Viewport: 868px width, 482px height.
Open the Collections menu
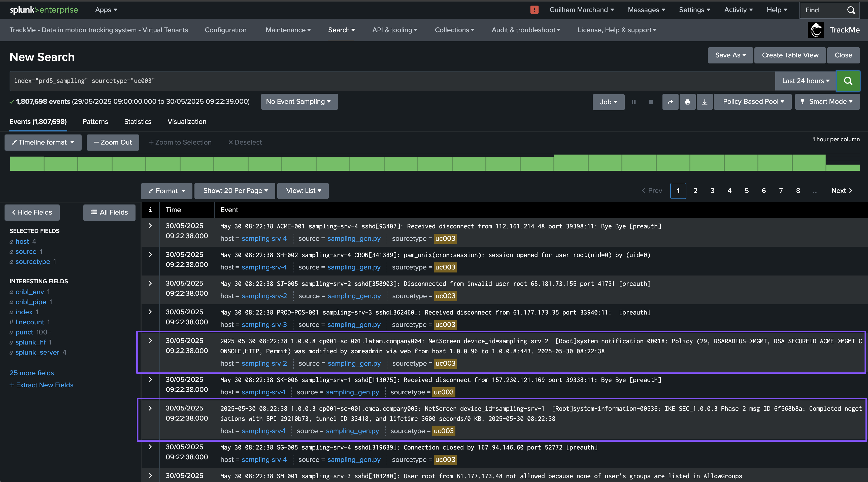[x=454, y=30]
